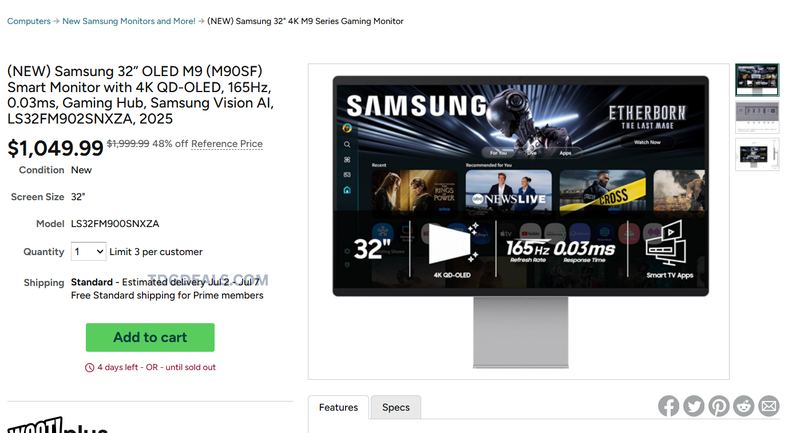Switch to the Features tab

tap(338, 407)
